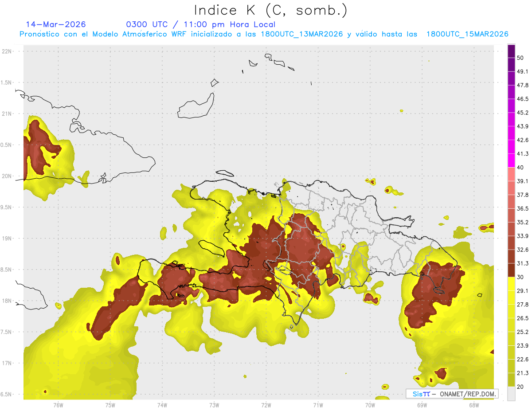Click the initialization time '1800UTC_13MAR2026'
The image size is (532, 411).
point(302,34)
